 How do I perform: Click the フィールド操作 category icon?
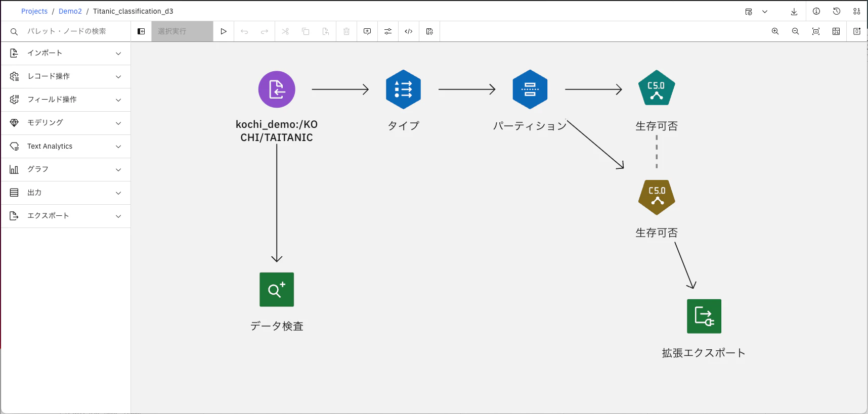(x=14, y=100)
